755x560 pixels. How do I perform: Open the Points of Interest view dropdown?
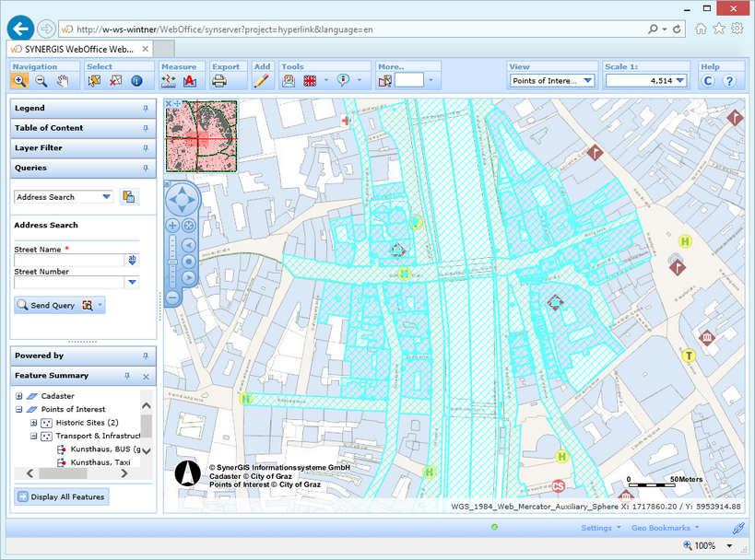(587, 80)
